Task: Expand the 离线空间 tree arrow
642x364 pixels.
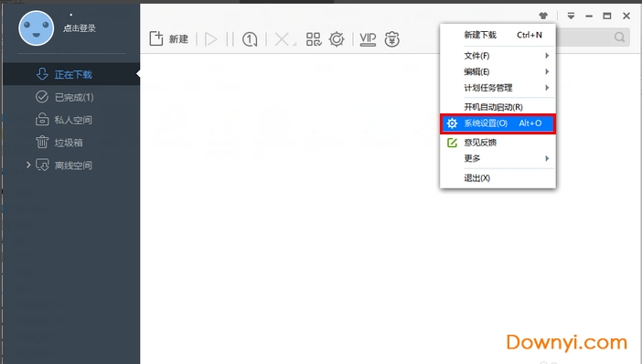Action: tap(28, 165)
